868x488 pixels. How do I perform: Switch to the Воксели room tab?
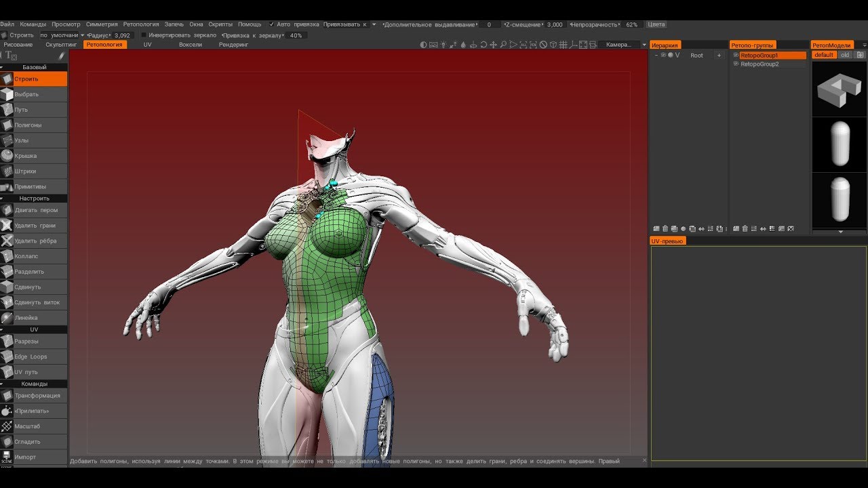point(191,45)
